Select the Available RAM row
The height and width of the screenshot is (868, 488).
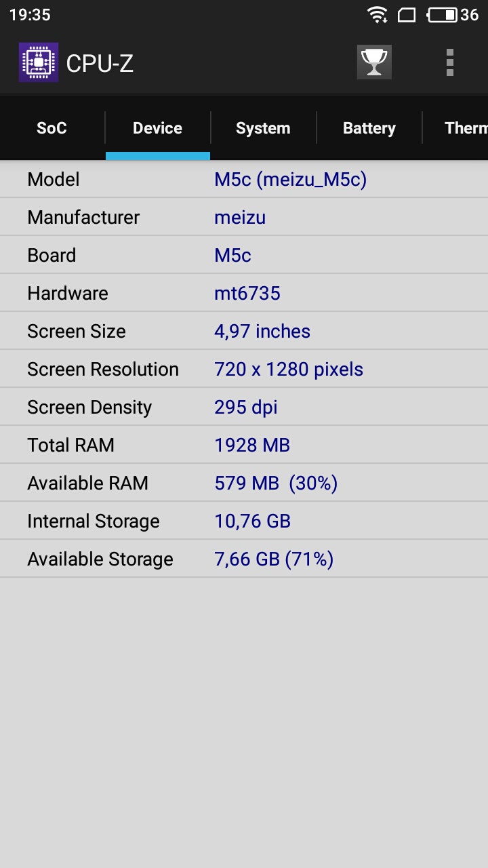click(244, 483)
